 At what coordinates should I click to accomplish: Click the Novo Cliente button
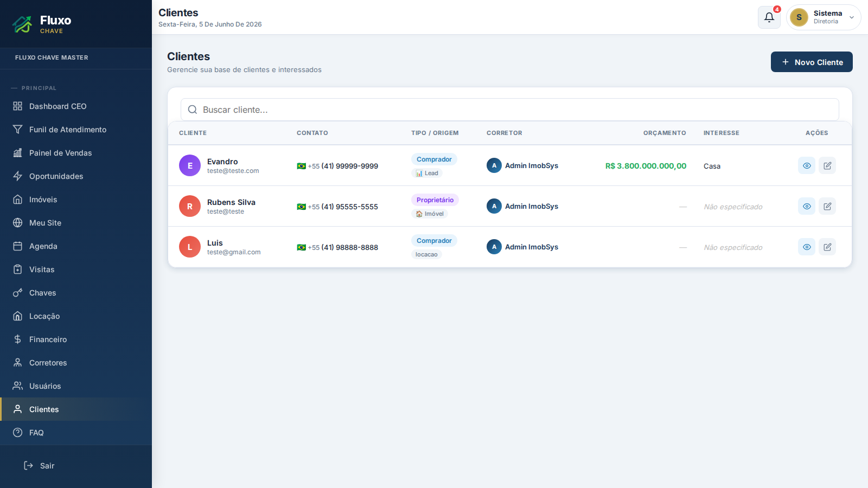pyautogui.click(x=812, y=62)
